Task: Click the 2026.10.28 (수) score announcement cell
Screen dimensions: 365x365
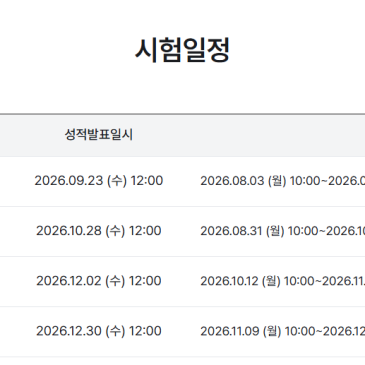Action: tap(99, 231)
